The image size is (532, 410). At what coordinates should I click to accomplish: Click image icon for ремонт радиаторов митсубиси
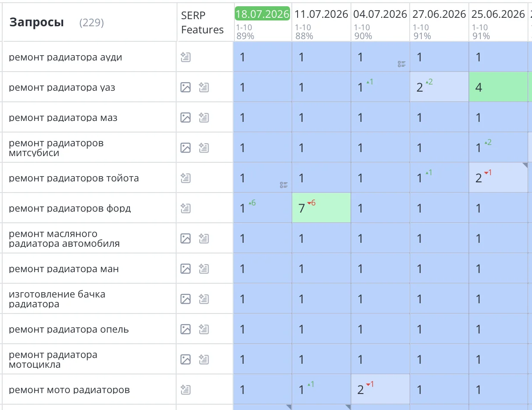(x=185, y=148)
